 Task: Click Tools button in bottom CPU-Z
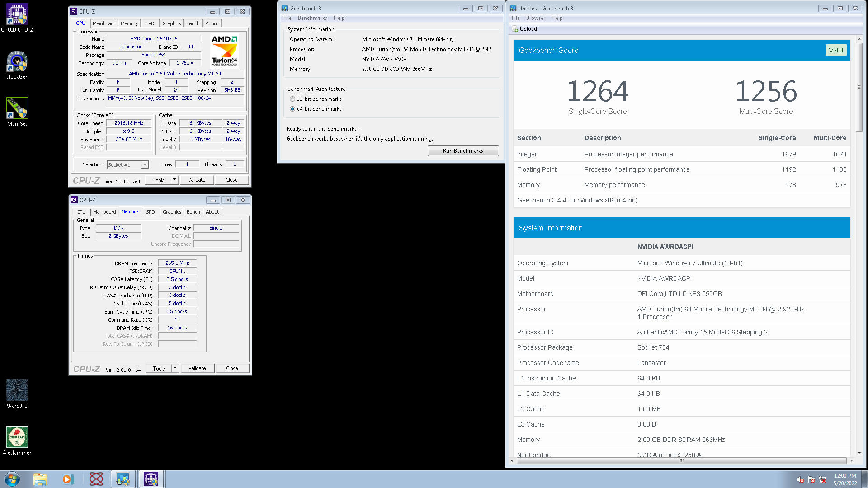(159, 368)
